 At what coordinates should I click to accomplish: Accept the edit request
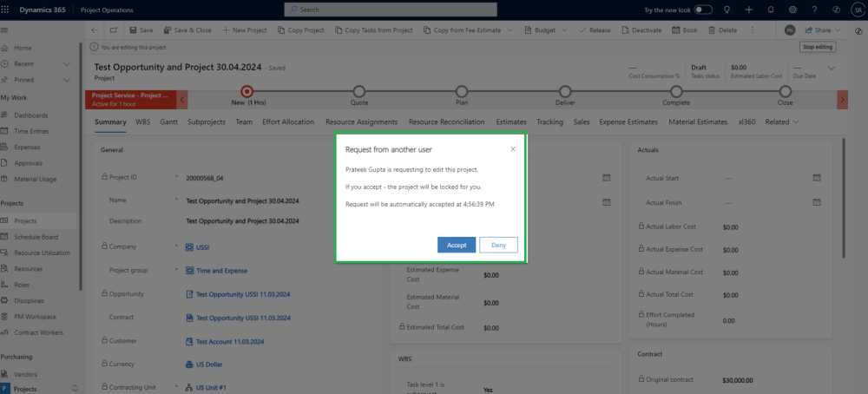(457, 245)
